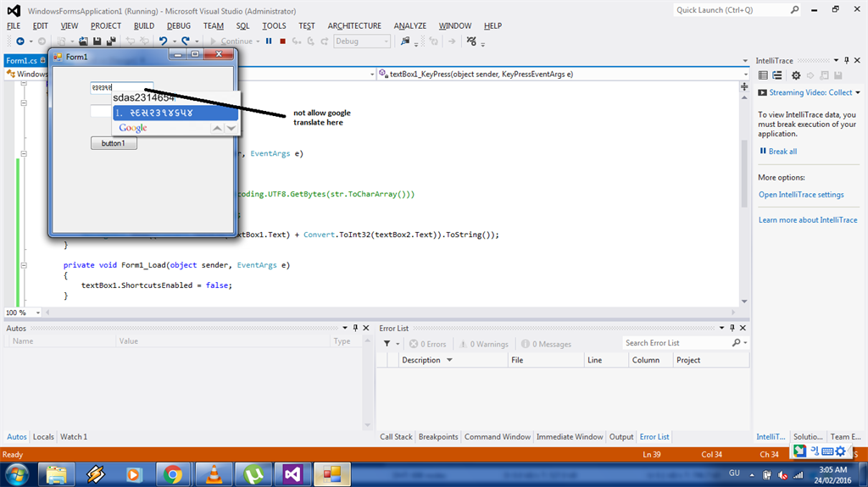Switch to the Immediate Window tab
This screenshot has width=868, height=487.
(x=569, y=437)
